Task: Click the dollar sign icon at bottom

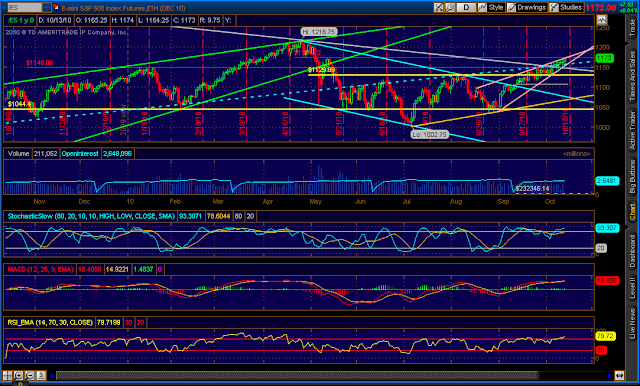Action: (x=41, y=375)
